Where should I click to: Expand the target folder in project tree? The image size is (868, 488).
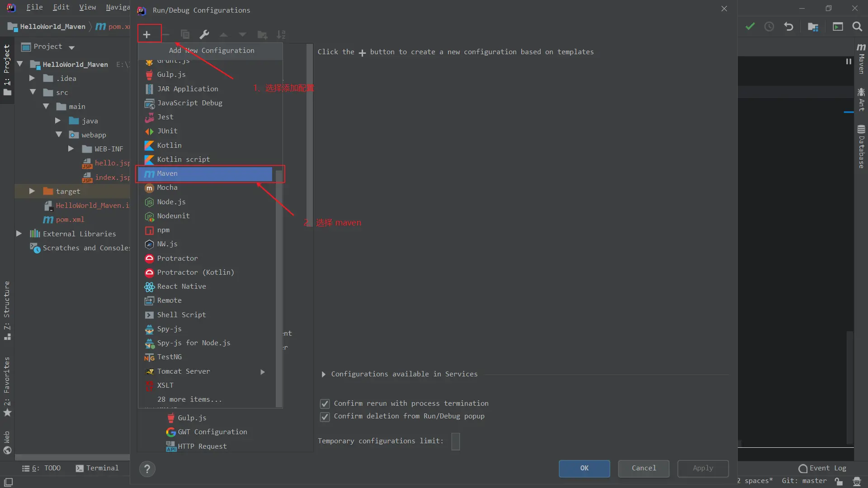(x=32, y=191)
